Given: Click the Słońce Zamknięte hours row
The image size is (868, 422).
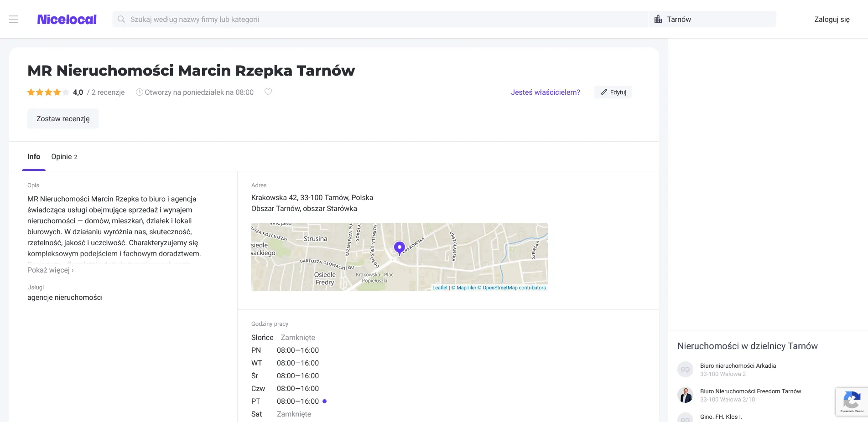Looking at the screenshot, I should [x=283, y=337].
